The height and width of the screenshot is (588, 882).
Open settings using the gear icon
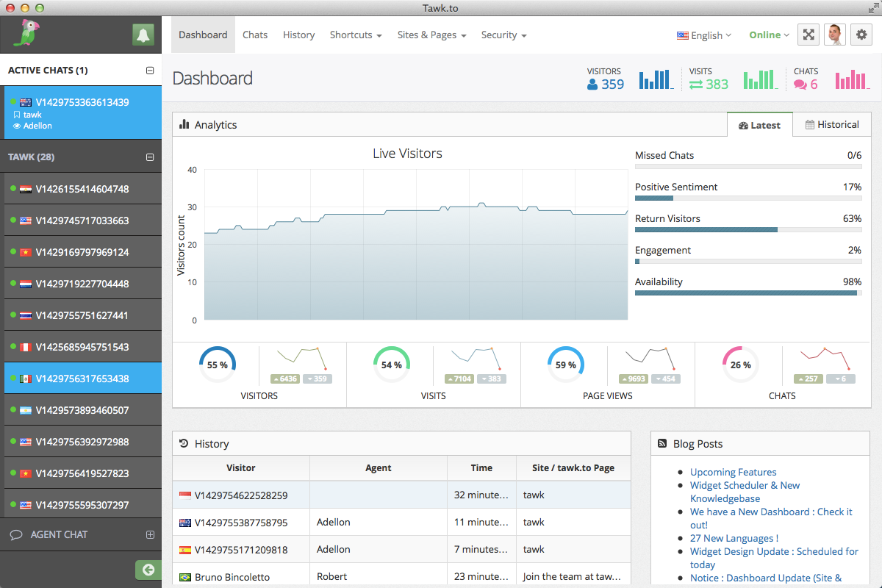pos(861,35)
